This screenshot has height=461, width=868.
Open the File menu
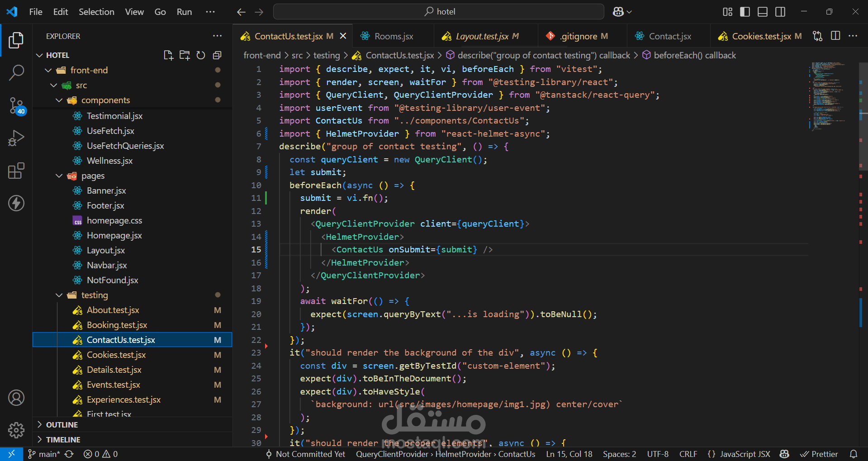(36, 12)
